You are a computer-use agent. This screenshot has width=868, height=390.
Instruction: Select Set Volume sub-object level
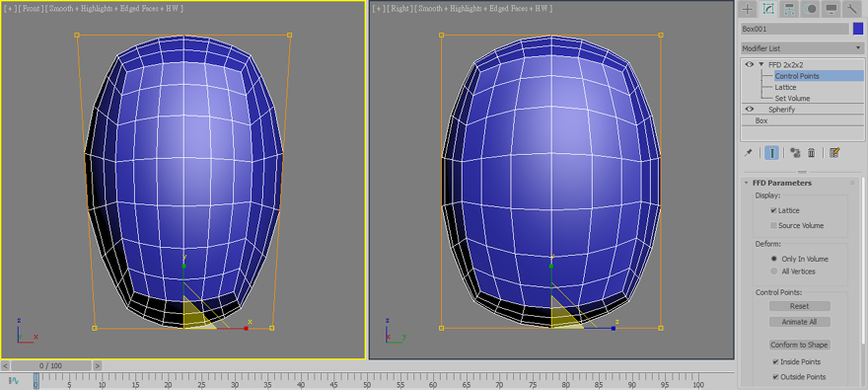(792, 98)
